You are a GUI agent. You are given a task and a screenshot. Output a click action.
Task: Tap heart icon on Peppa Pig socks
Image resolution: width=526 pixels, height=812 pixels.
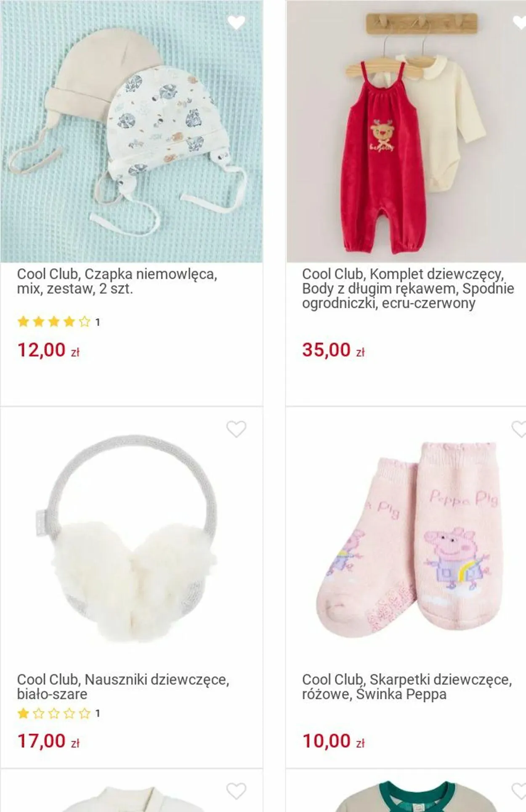(519, 429)
